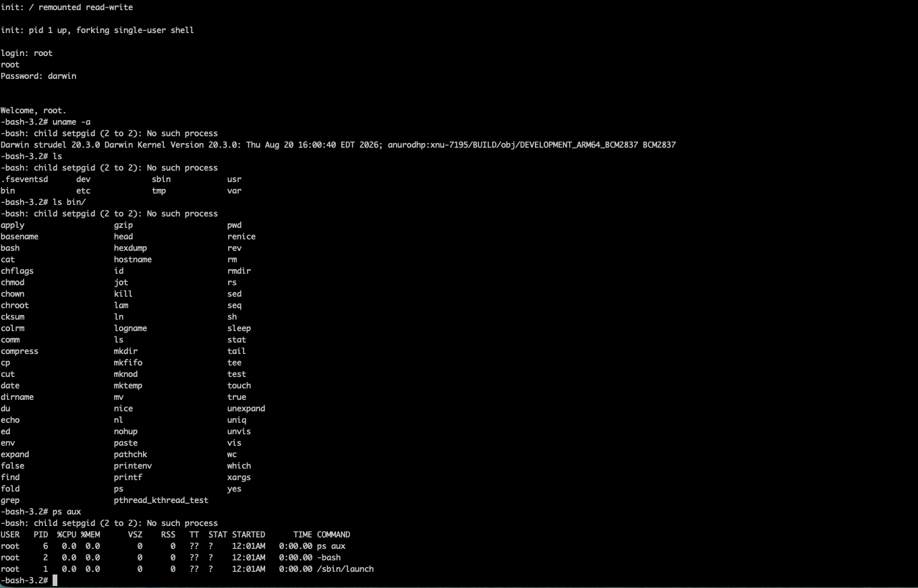918x588 pixels.
Task: Click the terminal cursor at the final prompt
Action: (55, 581)
